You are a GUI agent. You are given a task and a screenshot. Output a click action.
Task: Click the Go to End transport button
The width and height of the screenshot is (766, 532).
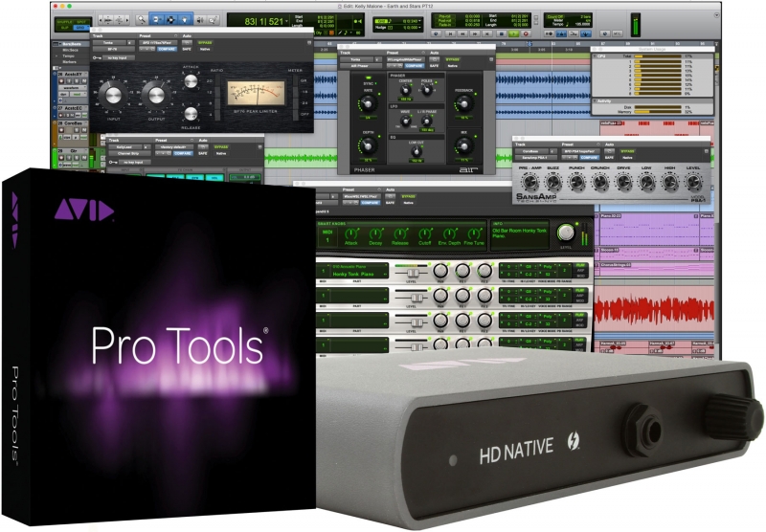[487, 33]
